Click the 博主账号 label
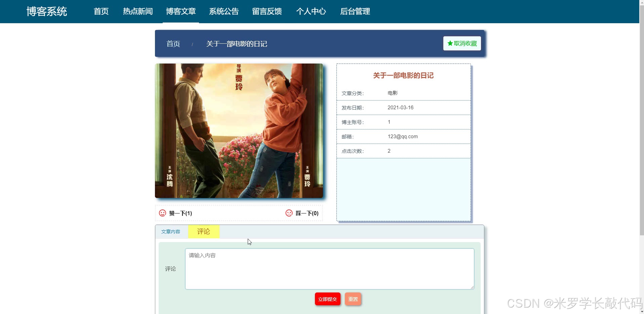The image size is (644, 314). coord(353,122)
